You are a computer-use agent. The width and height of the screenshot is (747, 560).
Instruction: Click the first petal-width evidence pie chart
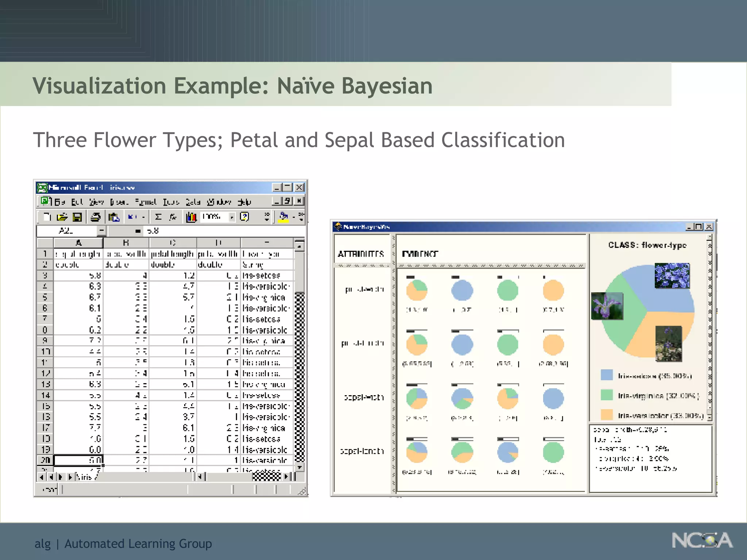click(417, 291)
